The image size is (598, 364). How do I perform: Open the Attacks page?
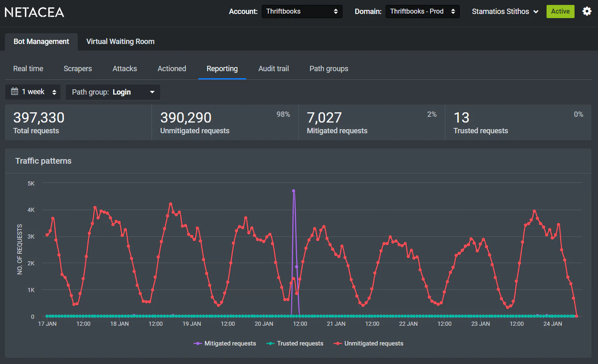pos(124,69)
